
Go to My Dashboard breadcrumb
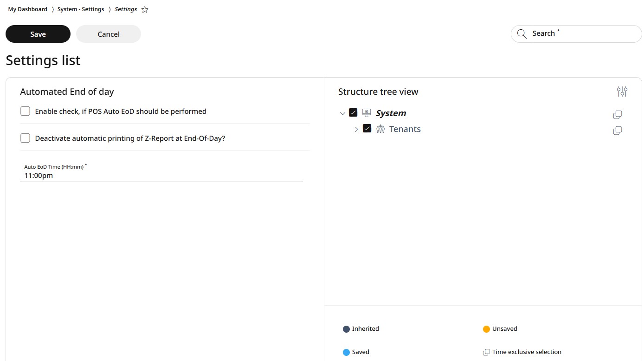pos(28,9)
